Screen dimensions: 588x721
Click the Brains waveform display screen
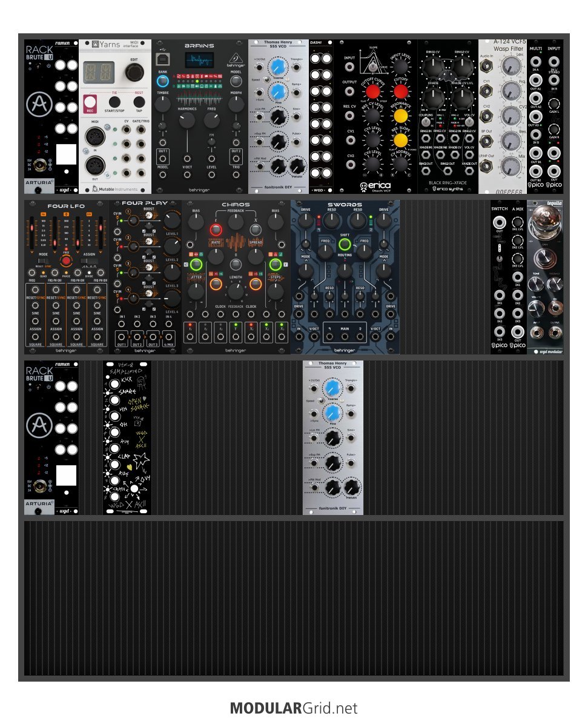click(x=199, y=60)
